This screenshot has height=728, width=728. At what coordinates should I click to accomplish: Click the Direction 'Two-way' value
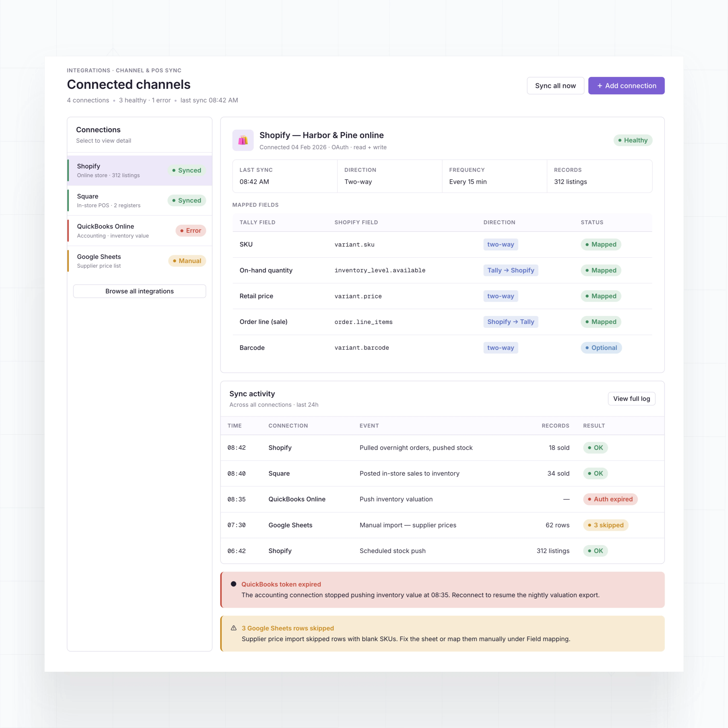pyautogui.click(x=358, y=182)
